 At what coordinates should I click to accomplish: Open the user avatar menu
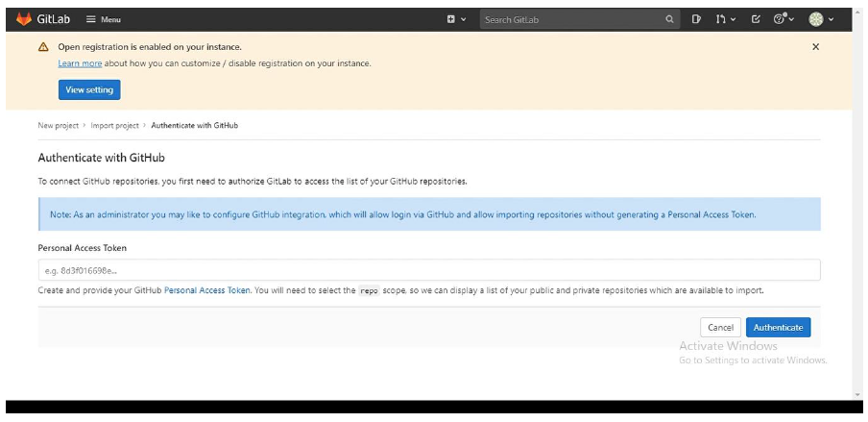click(821, 19)
